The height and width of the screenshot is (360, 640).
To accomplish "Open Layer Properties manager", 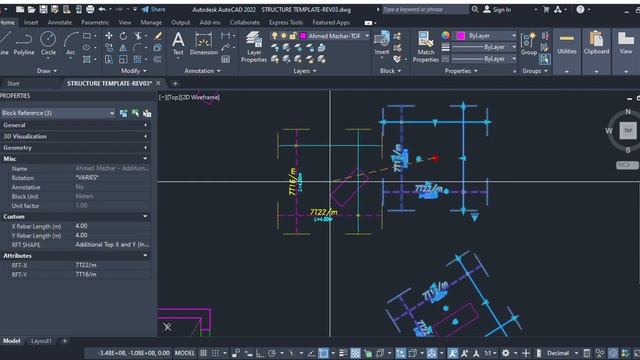I will 253,47.
